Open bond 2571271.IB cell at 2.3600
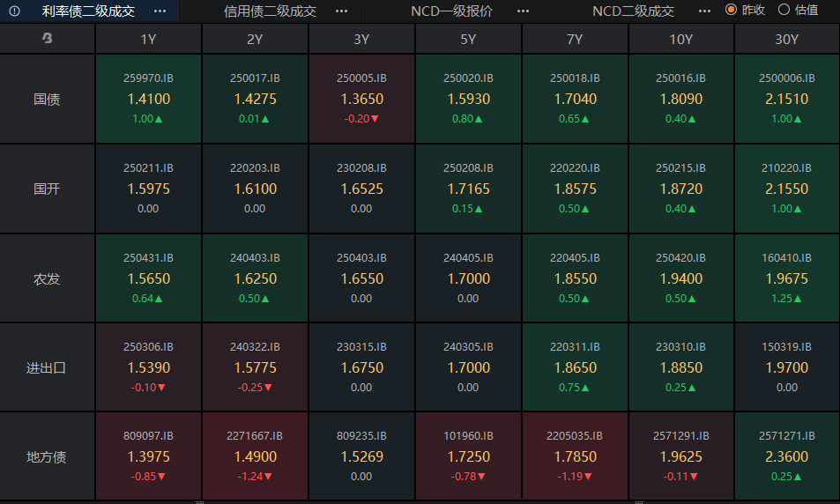 (787, 457)
